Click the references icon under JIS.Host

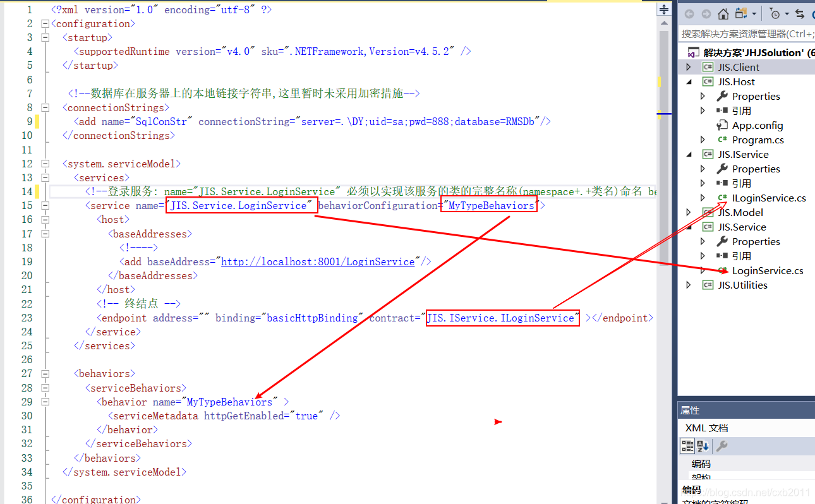pyautogui.click(x=722, y=111)
